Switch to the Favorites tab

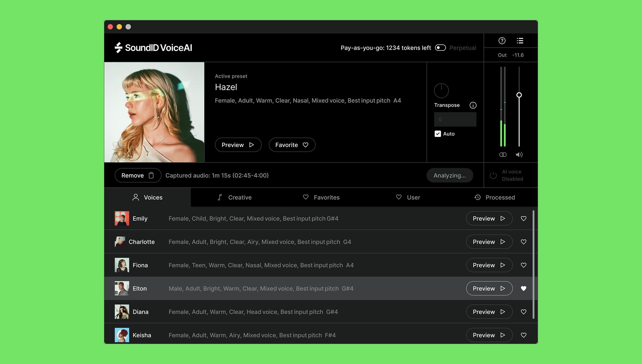pyautogui.click(x=321, y=197)
